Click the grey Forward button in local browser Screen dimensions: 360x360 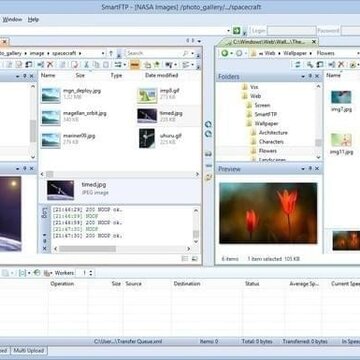pos(239,53)
